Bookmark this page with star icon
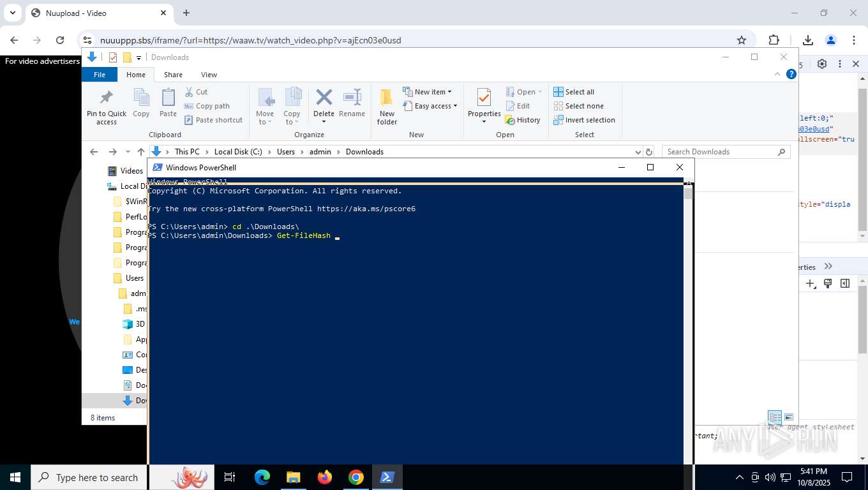 tap(742, 40)
